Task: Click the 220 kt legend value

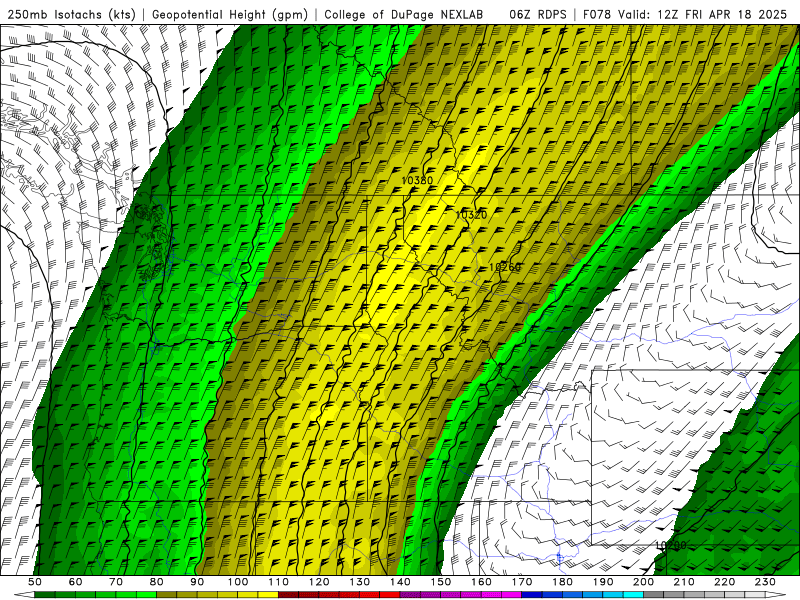Action: [725, 582]
